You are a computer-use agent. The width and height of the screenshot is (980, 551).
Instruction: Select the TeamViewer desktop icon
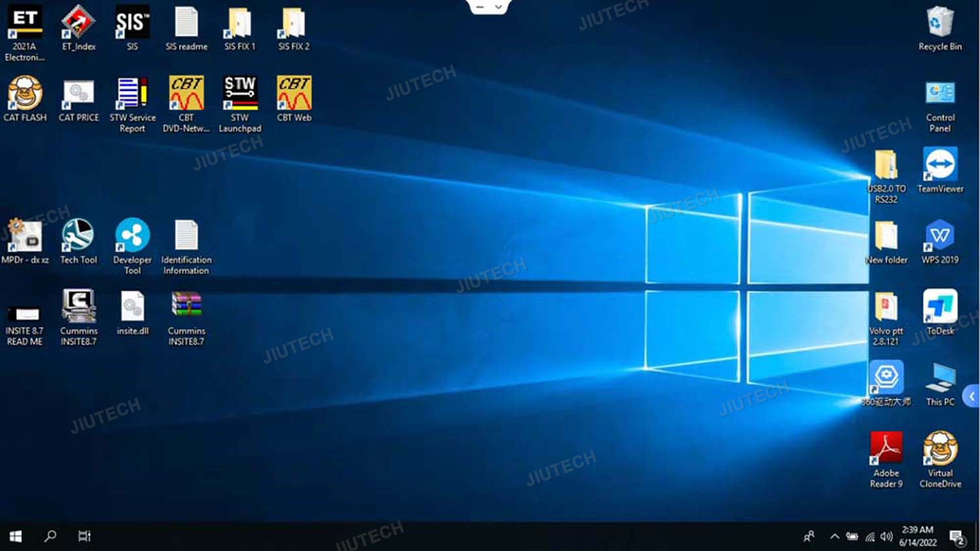[x=940, y=165]
